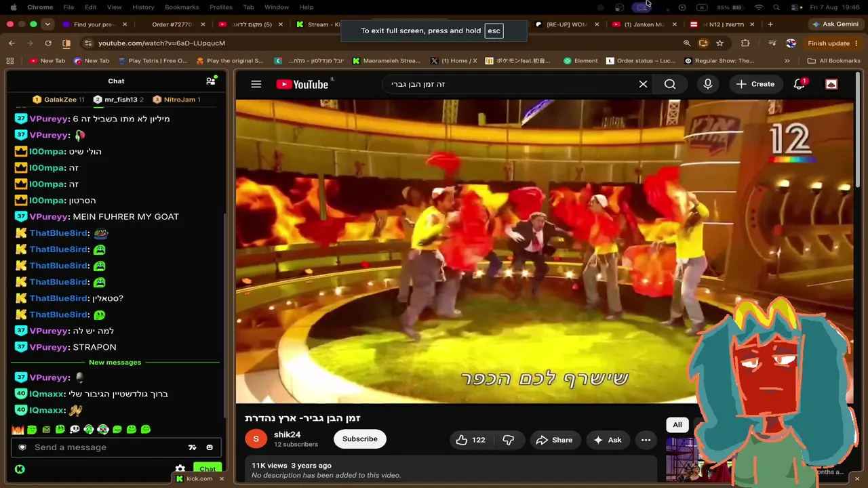The height and width of the screenshot is (488, 868).
Task: Click the YouTube Create button
Action: click(755, 84)
